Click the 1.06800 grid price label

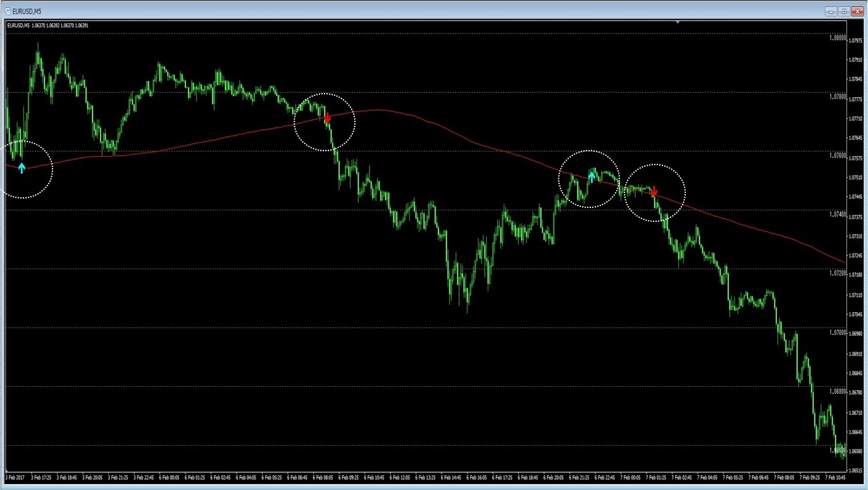point(837,391)
